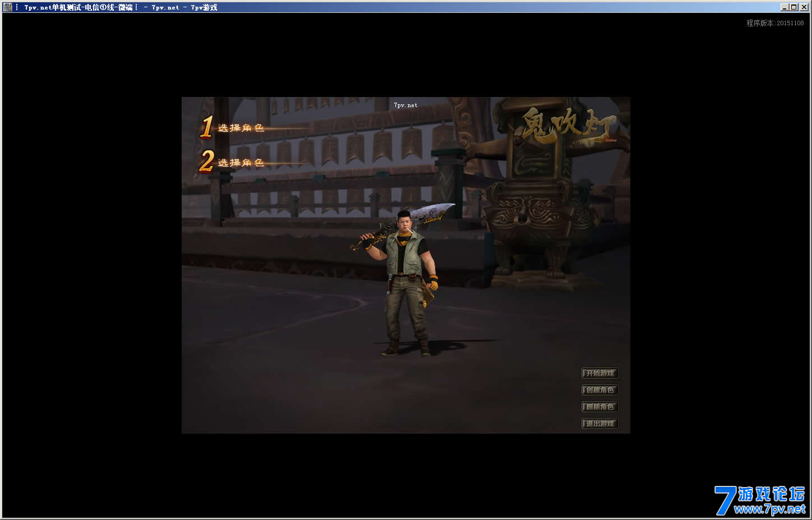Click the 程序版本:20151108 version text

pyautogui.click(x=775, y=23)
